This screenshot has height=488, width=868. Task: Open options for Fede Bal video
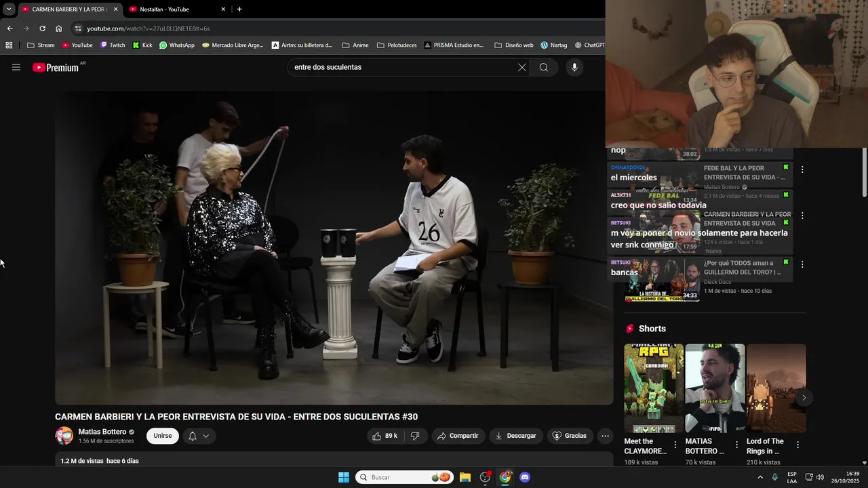[802, 169]
